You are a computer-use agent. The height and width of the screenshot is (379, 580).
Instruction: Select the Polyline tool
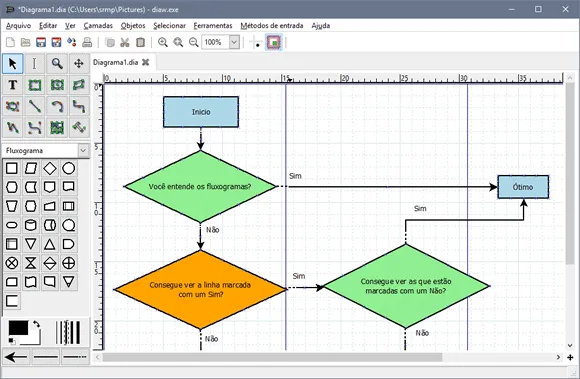tap(13, 128)
